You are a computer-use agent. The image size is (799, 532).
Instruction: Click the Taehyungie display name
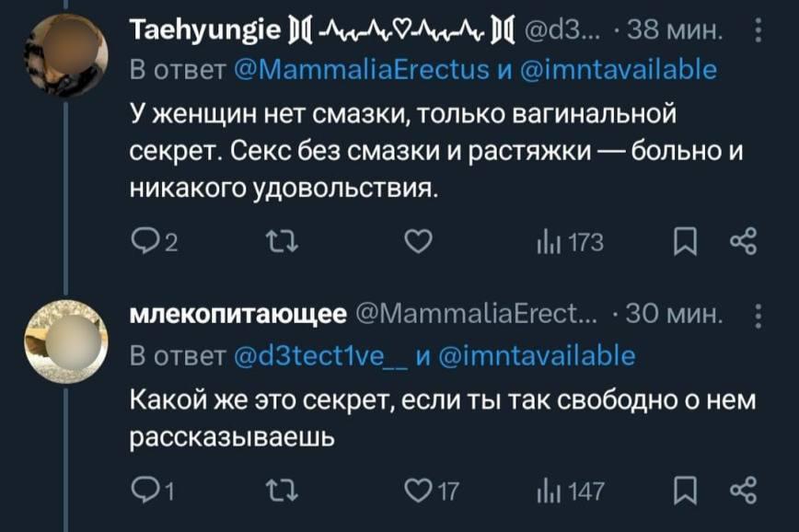(195, 35)
